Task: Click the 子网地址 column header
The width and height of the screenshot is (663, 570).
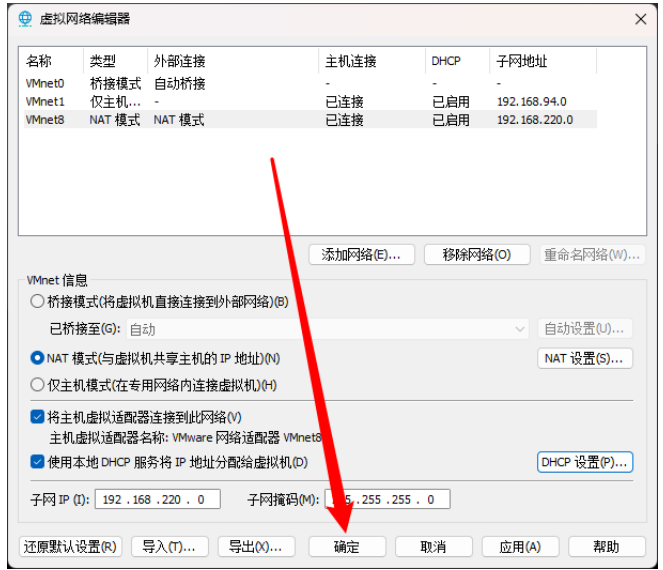Action: pos(543,61)
